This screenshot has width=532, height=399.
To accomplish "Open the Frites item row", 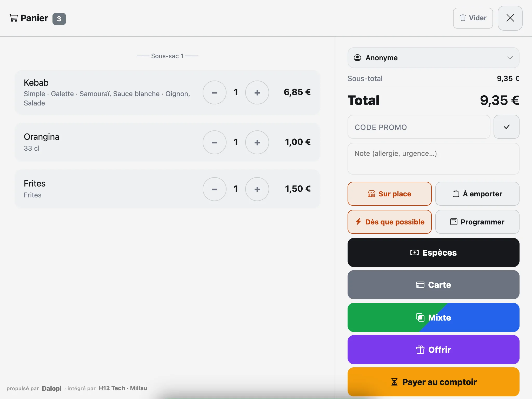I will [x=167, y=189].
